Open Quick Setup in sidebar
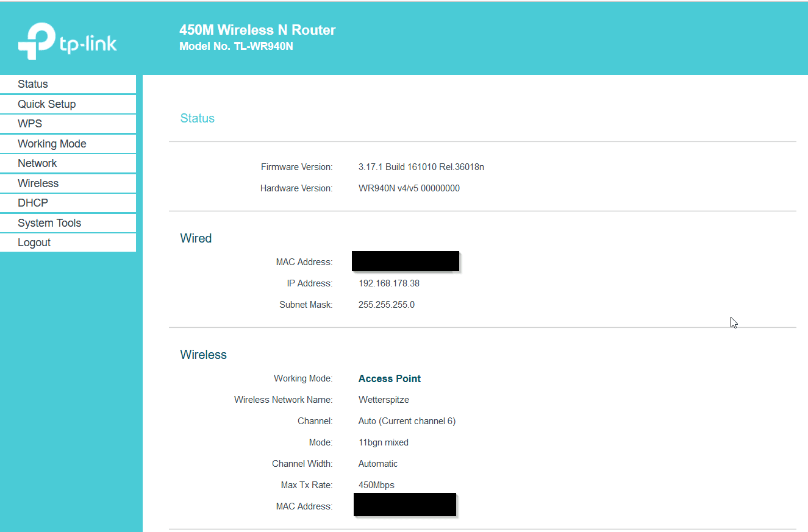Viewport: 808px width, 532px height. (x=68, y=104)
